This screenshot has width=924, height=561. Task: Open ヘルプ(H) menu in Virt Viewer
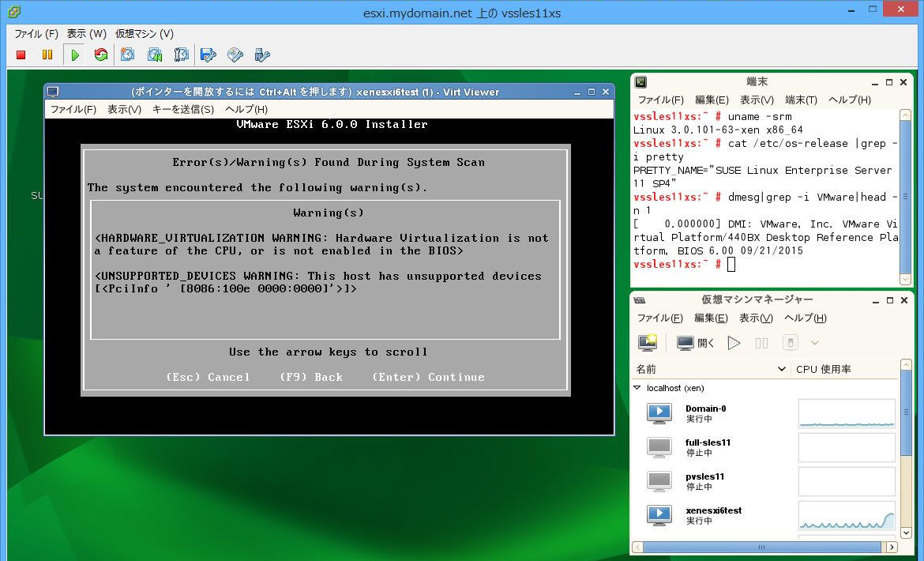pos(246,109)
